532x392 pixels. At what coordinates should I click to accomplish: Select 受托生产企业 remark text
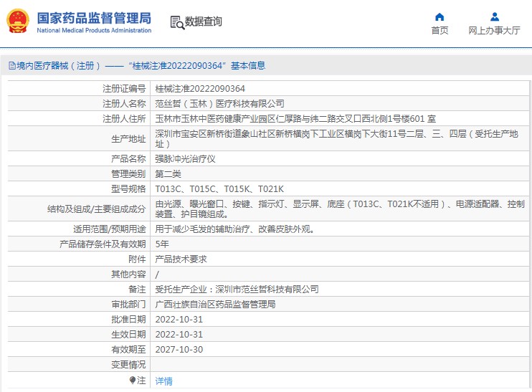237,290
